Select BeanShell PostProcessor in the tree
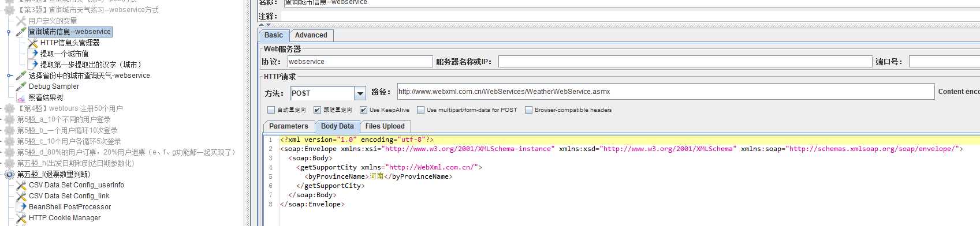Image resolution: width=980 pixels, height=226 pixels. (x=70, y=207)
